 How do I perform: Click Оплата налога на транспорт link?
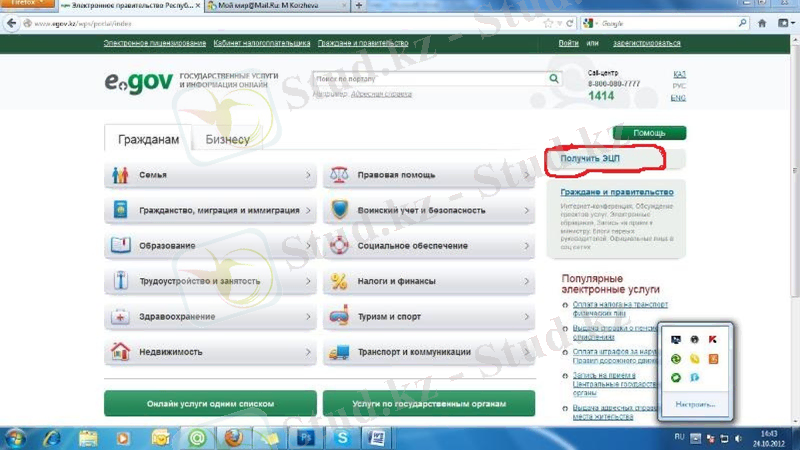(x=620, y=309)
